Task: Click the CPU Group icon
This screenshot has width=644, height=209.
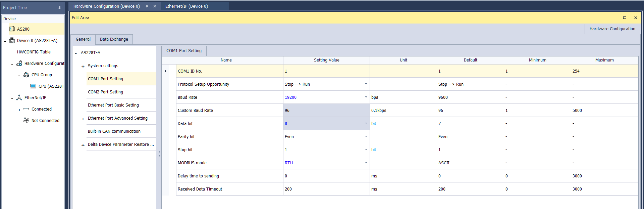Action: click(x=26, y=75)
